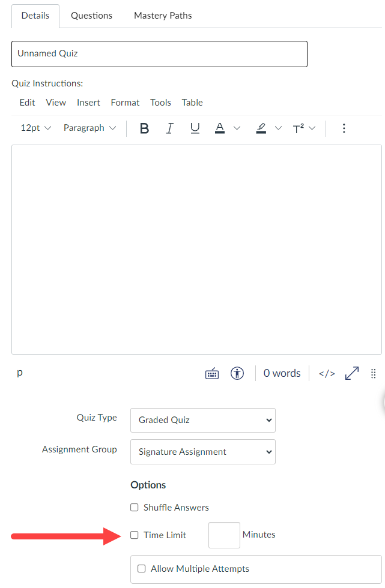Image resolution: width=385 pixels, height=588 pixels.
Task: Click the p element path
Action: (20, 373)
